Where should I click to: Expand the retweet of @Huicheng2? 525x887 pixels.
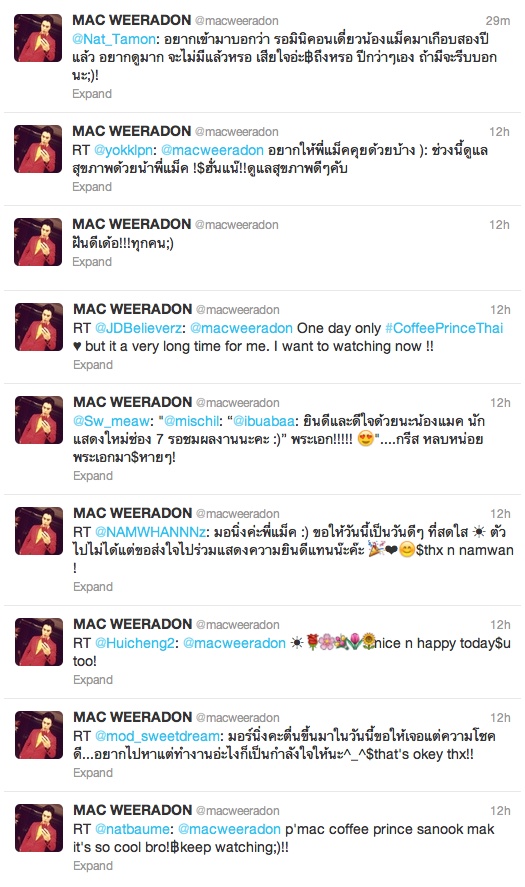(93, 679)
